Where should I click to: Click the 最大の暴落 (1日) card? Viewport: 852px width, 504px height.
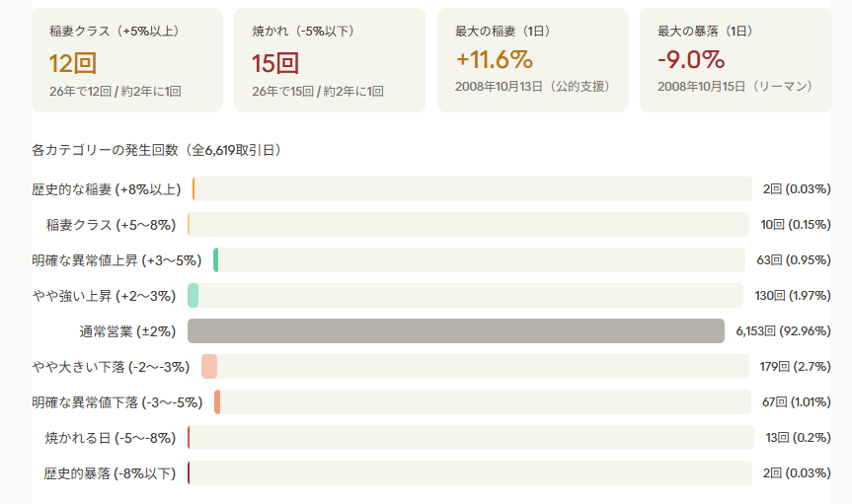736,59
